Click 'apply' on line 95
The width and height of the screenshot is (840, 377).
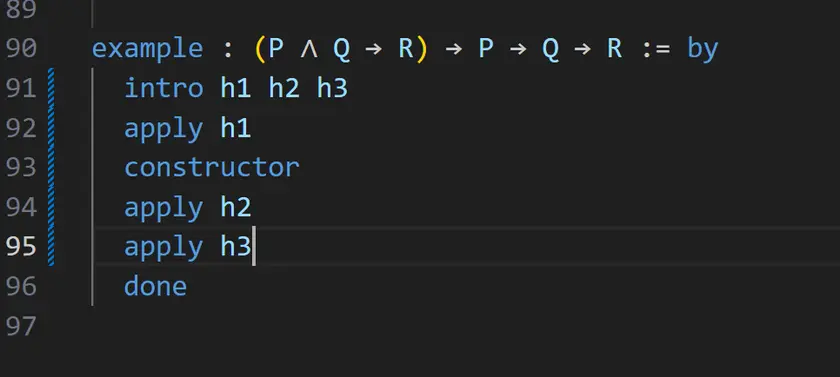point(163,248)
